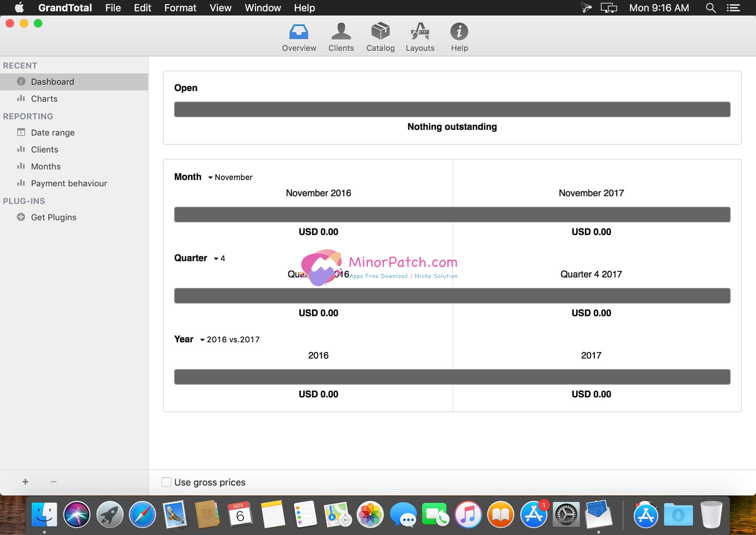Select Payment behaviour report
Viewport: 756px width, 535px height.
click(69, 183)
